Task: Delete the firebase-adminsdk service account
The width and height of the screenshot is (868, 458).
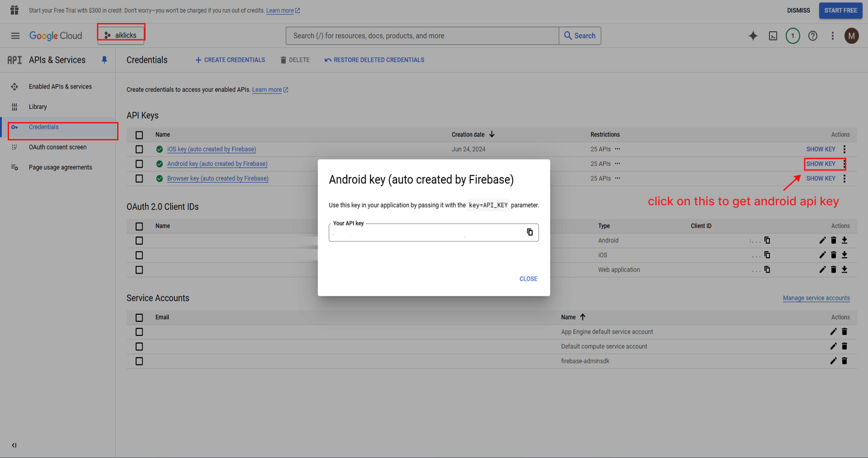Action: [x=844, y=361]
